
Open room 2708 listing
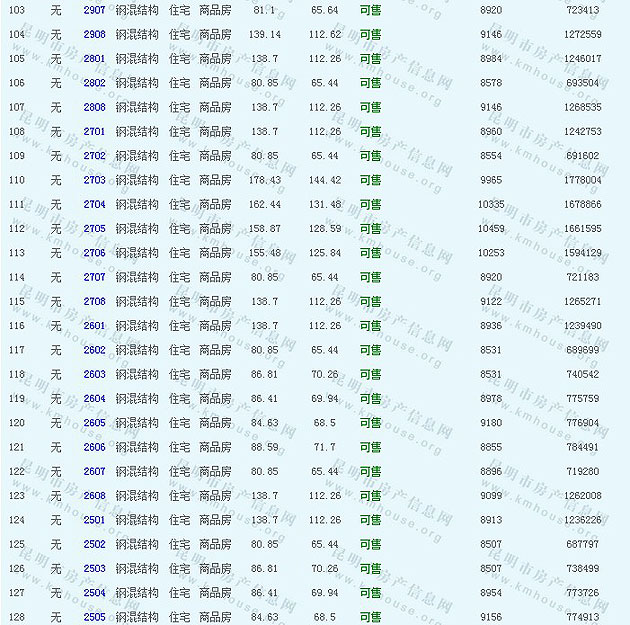[94, 302]
